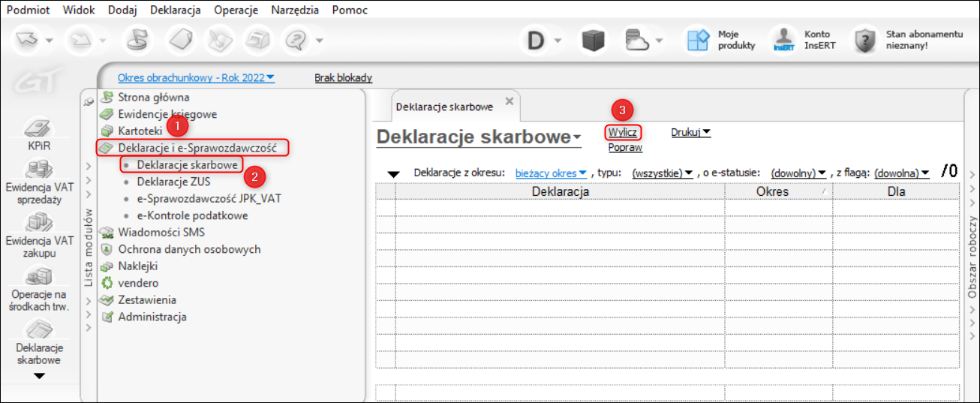This screenshot has width=980, height=403.
Task: Change the typu (wszystkie) filter
Action: [x=662, y=173]
